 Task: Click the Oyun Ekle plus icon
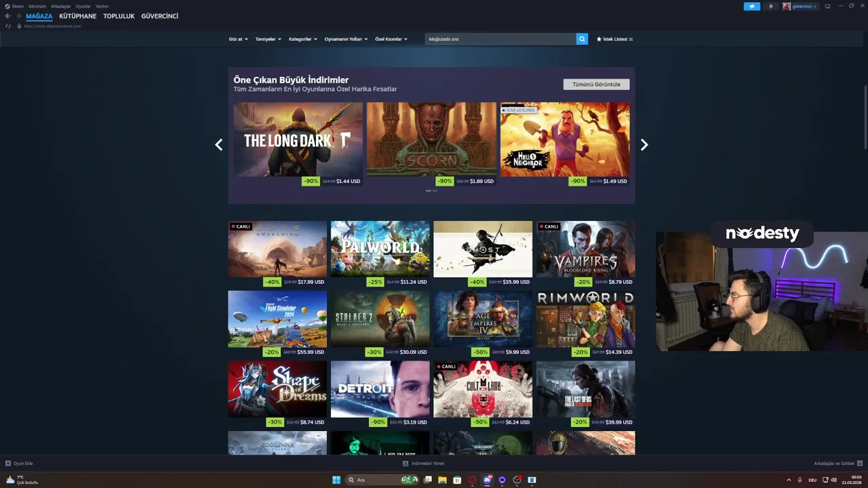point(8,464)
